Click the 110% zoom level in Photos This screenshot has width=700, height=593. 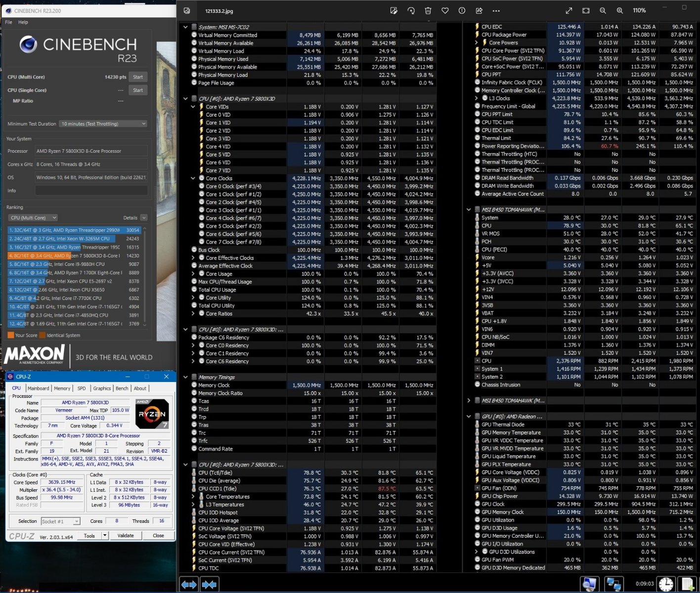(639, 10)
